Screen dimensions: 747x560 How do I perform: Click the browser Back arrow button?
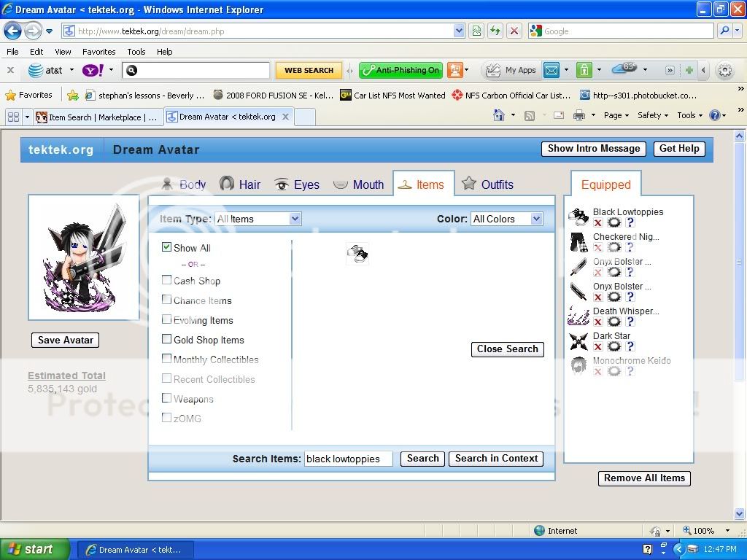[13, 31]
